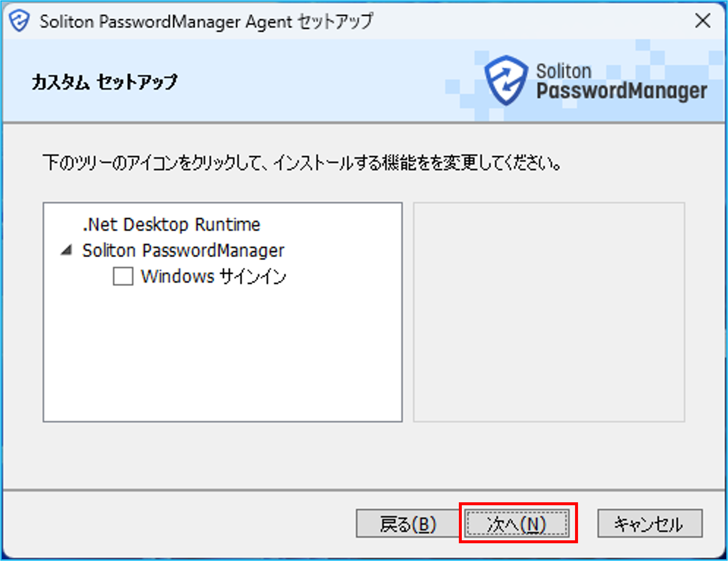The width and height of the screenshot is (728, 561).
Task: Close the setup dialog with X
Action: point(703,21)
